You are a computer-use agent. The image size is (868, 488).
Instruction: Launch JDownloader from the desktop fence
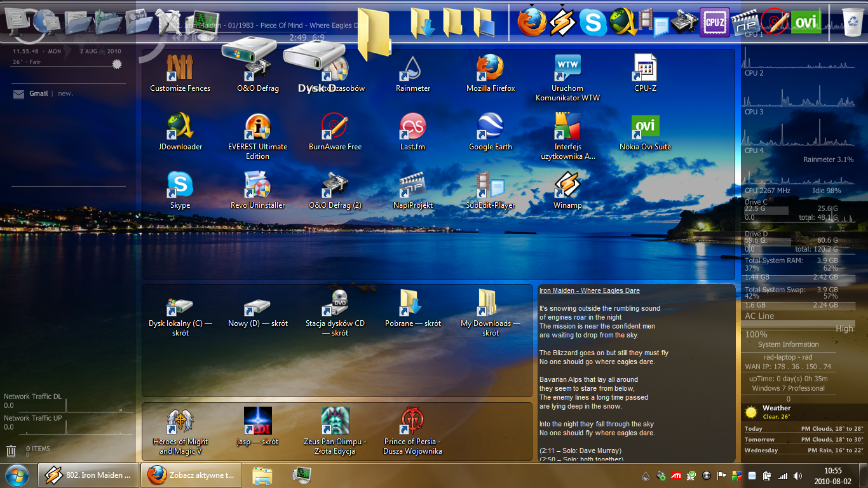(x=180, y=132)
